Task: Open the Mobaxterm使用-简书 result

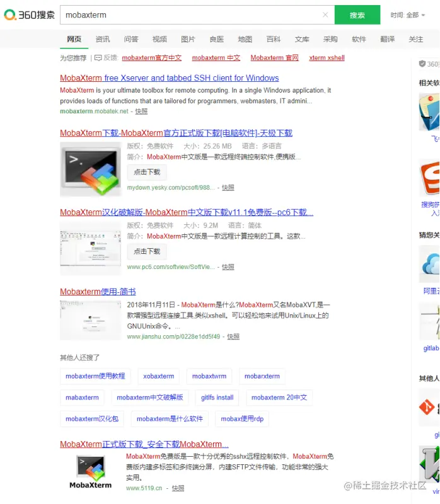Action: [x=98, y=292]
